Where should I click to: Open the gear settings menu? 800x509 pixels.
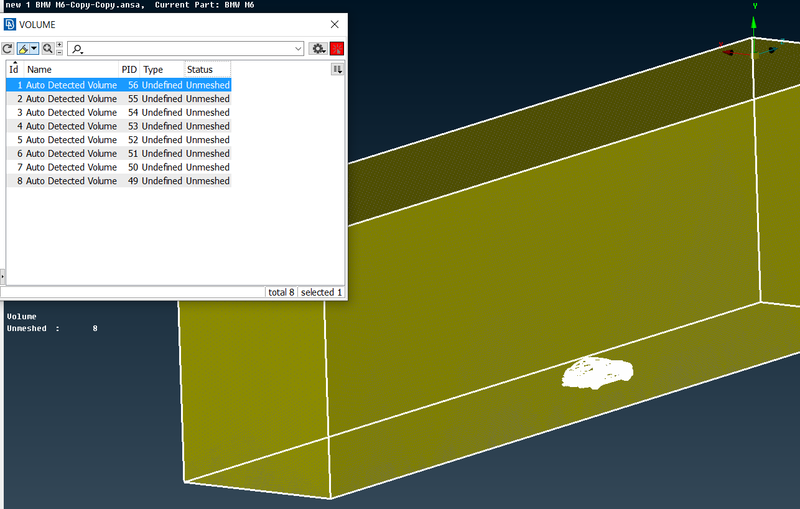[x=318, y=49]
